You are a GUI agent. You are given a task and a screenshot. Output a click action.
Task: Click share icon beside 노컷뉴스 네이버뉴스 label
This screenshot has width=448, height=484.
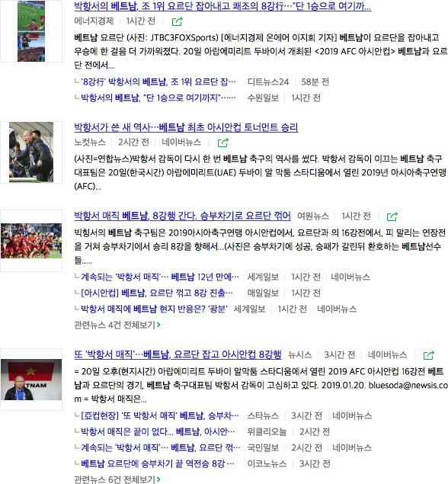222,143
